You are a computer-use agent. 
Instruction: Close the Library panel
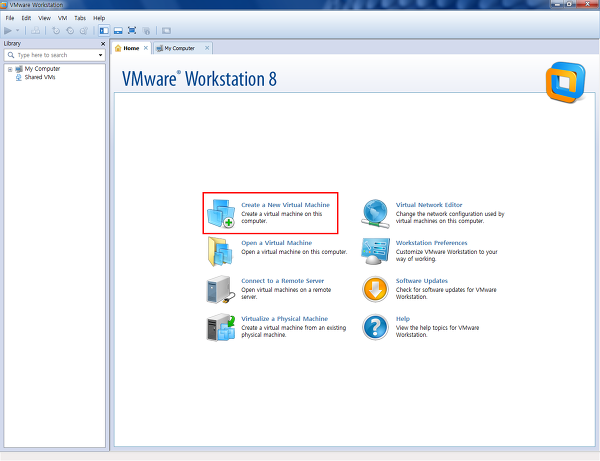[103, 44]
